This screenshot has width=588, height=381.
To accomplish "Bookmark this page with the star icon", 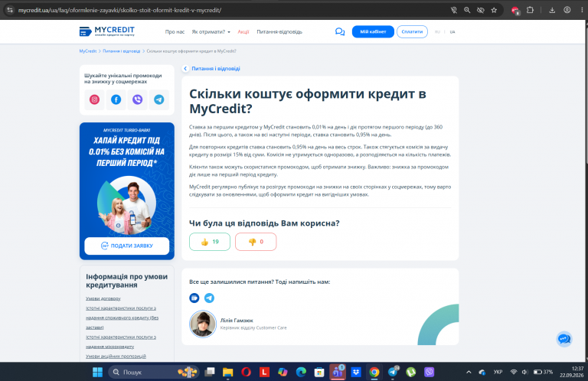I will pyautogui.click(x=494, y=10).
